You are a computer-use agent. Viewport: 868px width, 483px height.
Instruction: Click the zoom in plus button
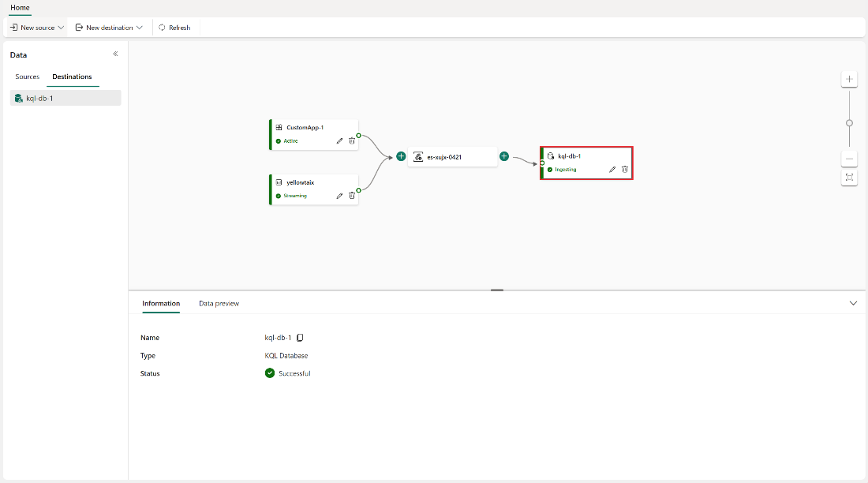pyautogui.click(x=849, y=79)
